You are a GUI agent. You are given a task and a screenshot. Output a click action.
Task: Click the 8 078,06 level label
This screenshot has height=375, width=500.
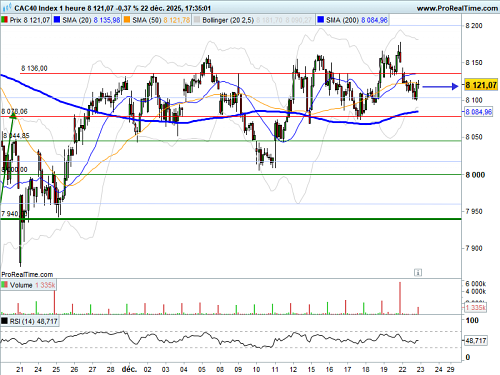click(14, 111)
